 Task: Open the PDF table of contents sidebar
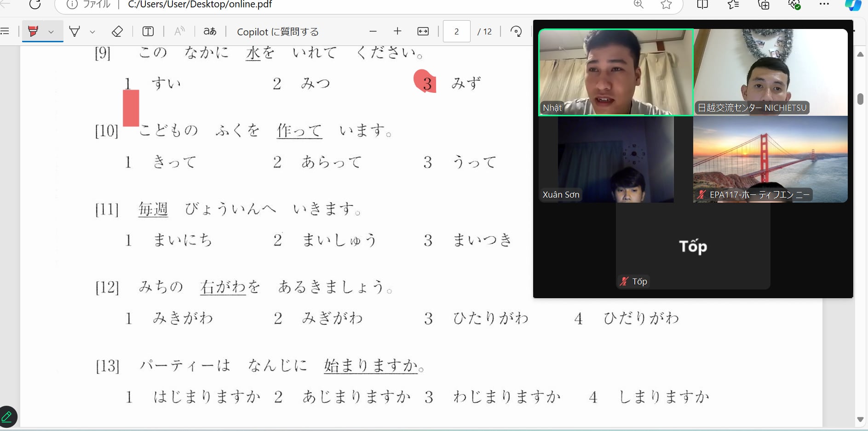point(5,31)
